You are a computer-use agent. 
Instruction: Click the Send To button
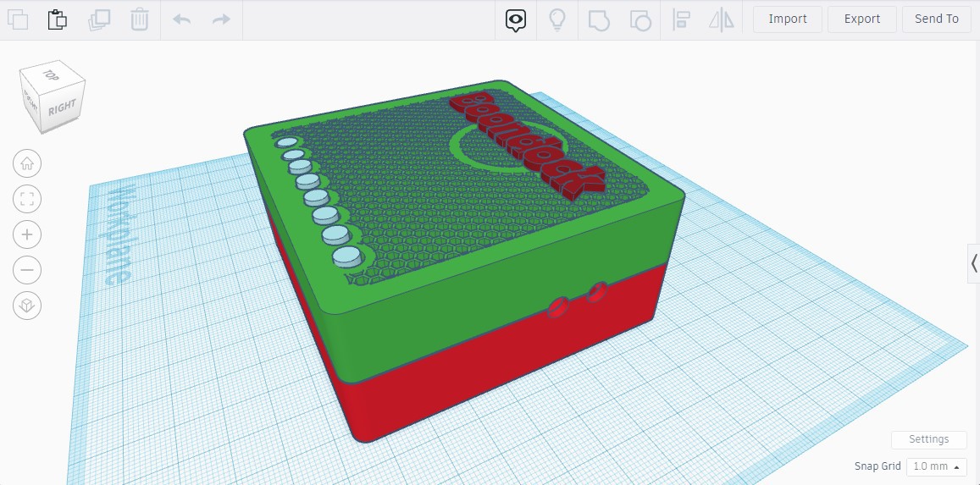click(936, 19)
